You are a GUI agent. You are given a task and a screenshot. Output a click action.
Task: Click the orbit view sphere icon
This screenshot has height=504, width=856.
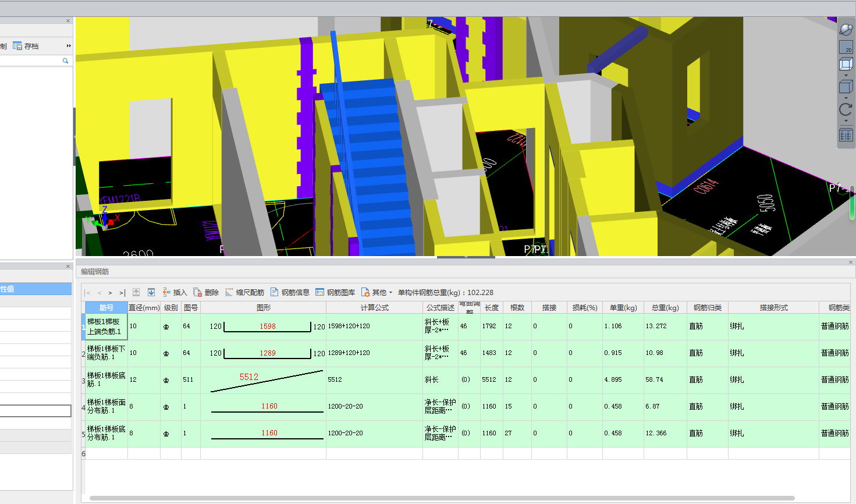tap(846, 29)
